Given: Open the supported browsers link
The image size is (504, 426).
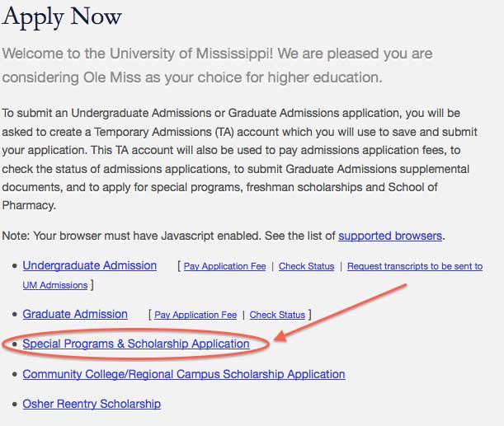Looking at the screenshot, I should point(390,236).
